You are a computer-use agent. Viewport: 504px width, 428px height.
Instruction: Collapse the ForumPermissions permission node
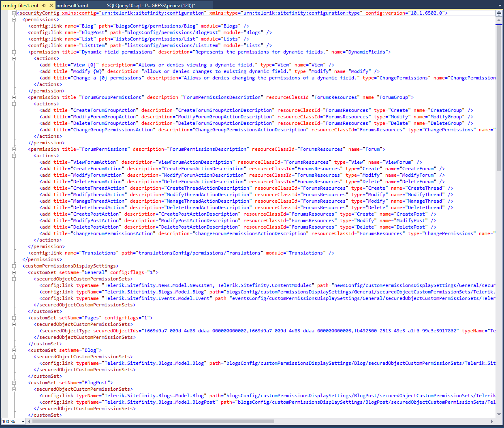tap(14, 149)
